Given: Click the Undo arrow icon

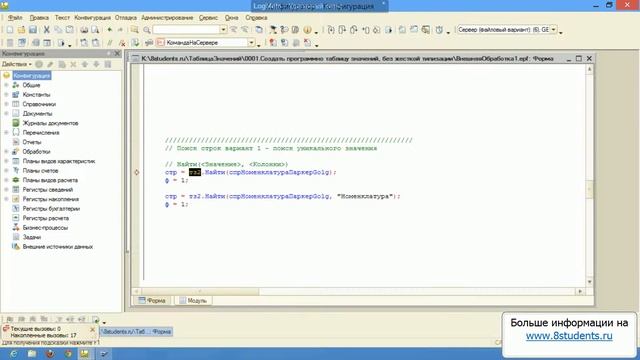Looking at the screenshot, I should [x=109, y=30].
